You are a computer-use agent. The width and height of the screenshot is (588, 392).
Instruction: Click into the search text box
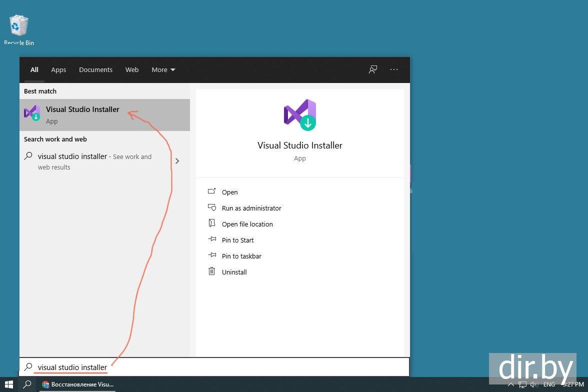(214, 367)
